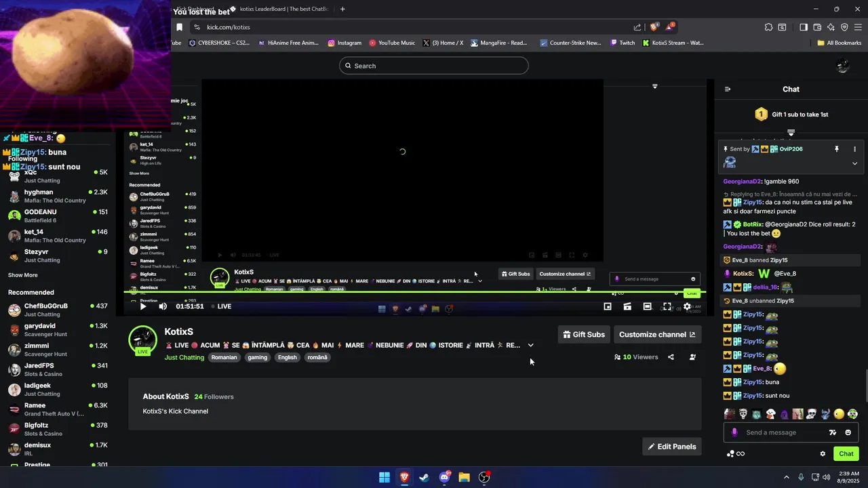Play the stream with the play button
Screen dimensions: 868x488
point(143,306)
